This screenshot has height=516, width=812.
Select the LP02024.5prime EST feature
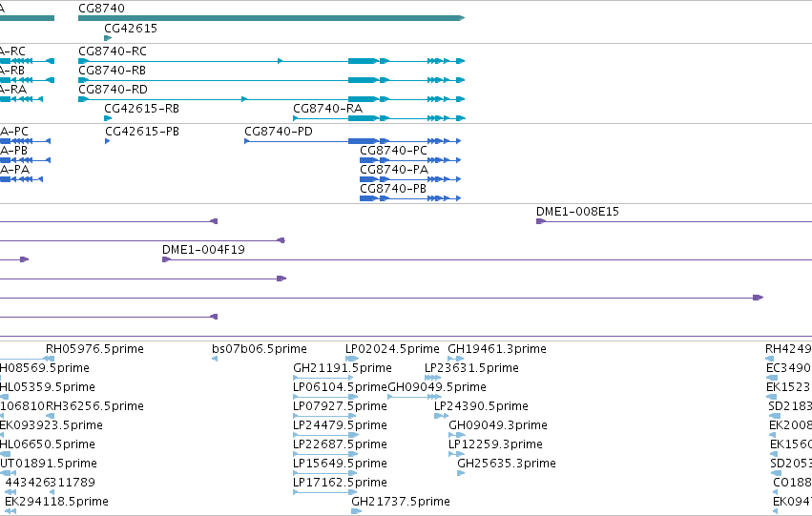pyautogui.click(x=352, y=359)
